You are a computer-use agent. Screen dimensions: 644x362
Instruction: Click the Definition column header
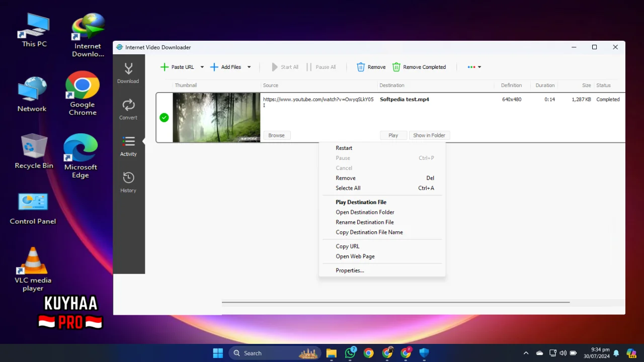(511, 85)
